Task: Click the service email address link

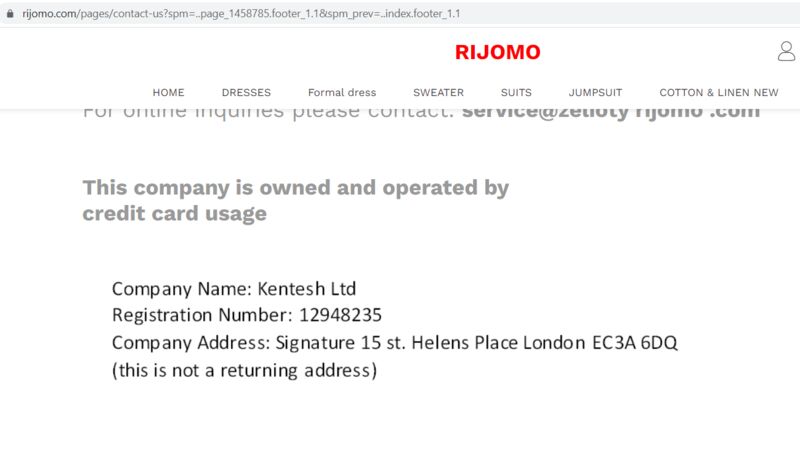Action: pyautogui.click(x=611, y=112)
